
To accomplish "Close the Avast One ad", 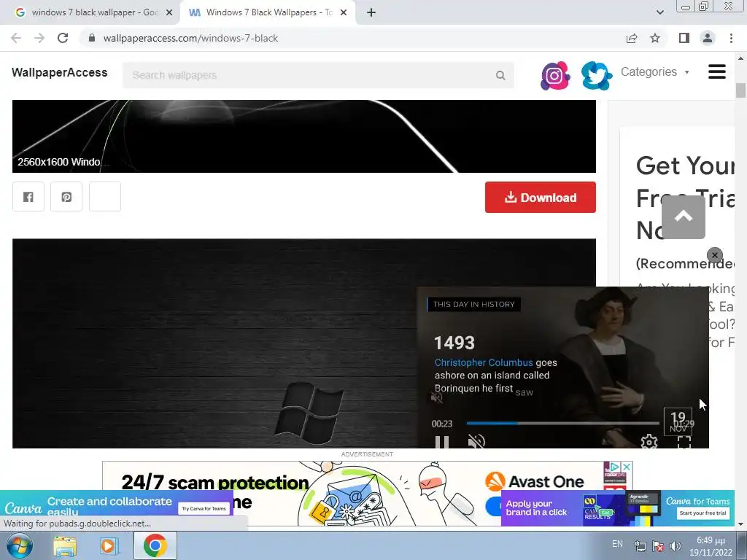I will 627,467.
